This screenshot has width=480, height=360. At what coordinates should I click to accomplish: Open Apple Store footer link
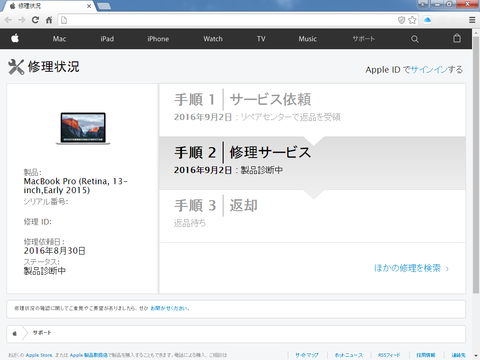[39, 355]
